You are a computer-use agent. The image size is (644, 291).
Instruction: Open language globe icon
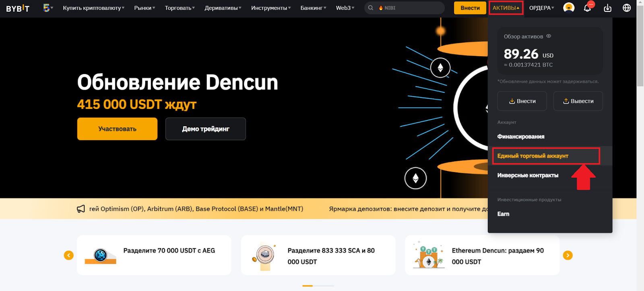click(627, 8)
